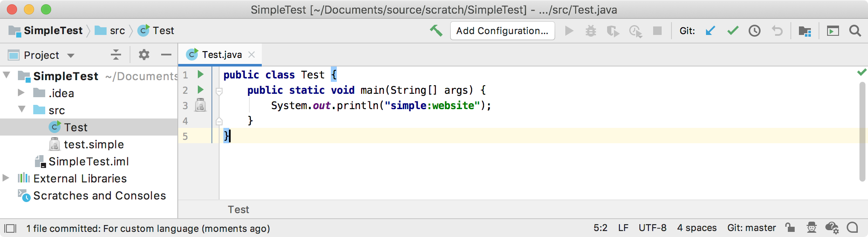The width and height of the screenshot is (868, 237).
Task: Select test.simple in project tree
Action: [93, 145]
